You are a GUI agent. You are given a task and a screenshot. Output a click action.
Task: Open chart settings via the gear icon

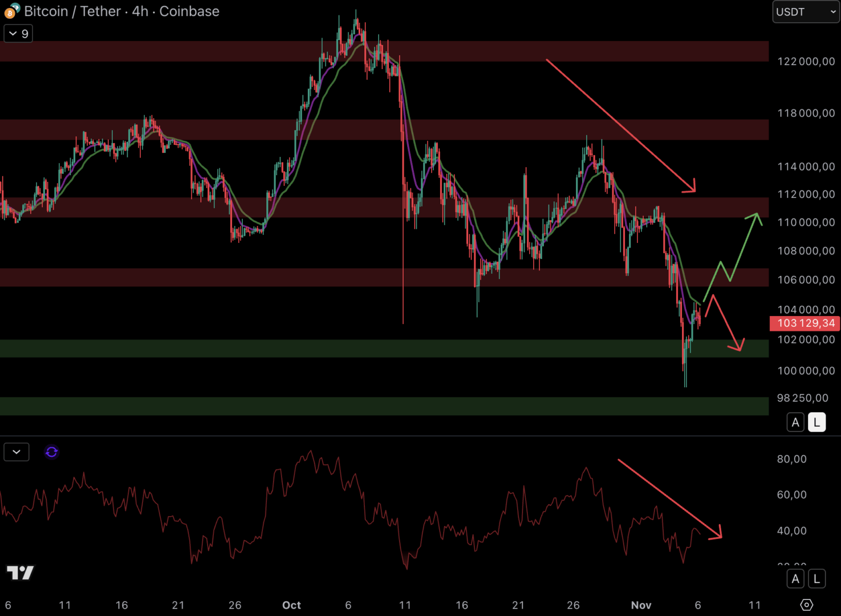coord(806,605)
